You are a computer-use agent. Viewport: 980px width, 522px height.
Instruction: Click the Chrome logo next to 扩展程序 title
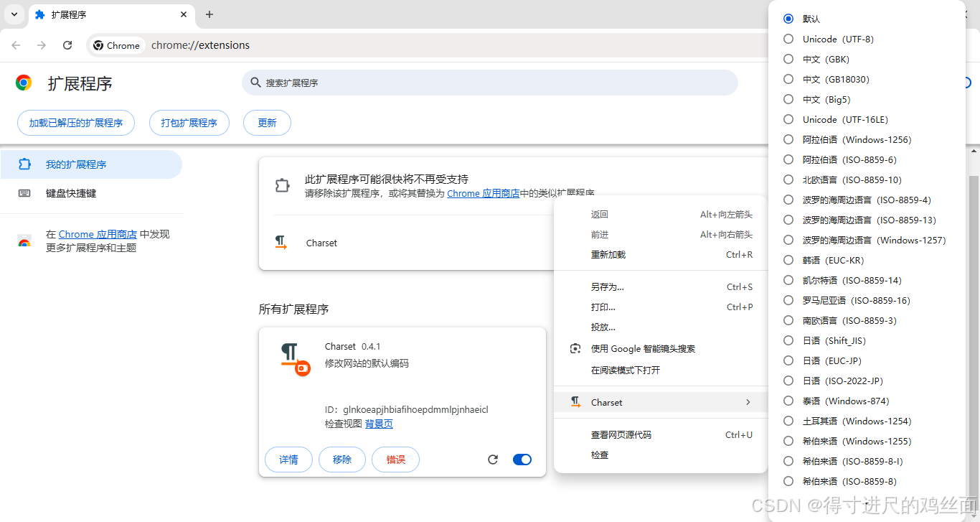point(24,83)
